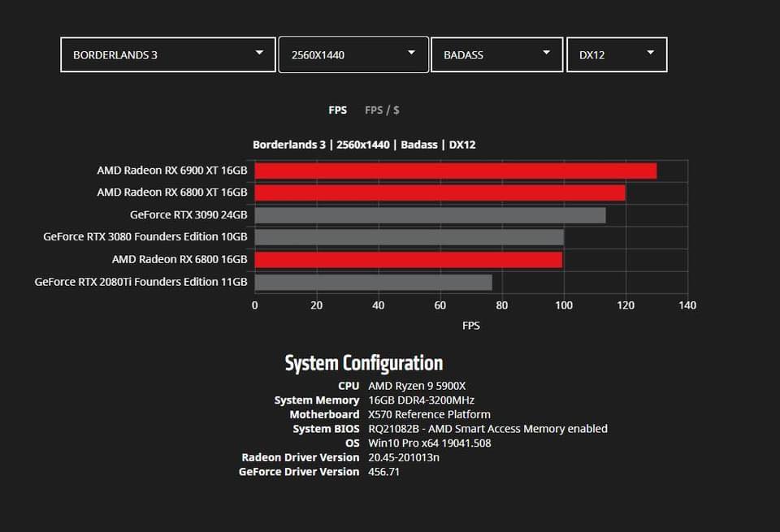Click the AMD Radeon RX 6800 XT red bar

(x=440, y=193)
